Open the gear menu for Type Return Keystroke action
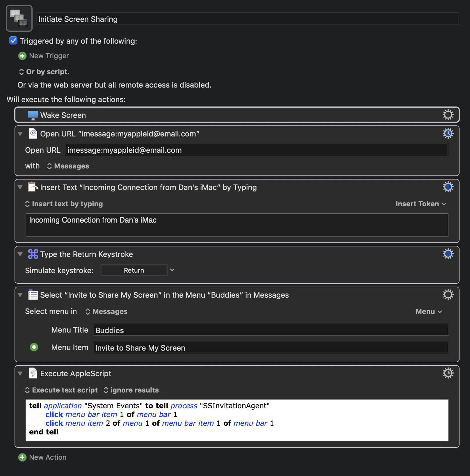 [x=448, y=254]
